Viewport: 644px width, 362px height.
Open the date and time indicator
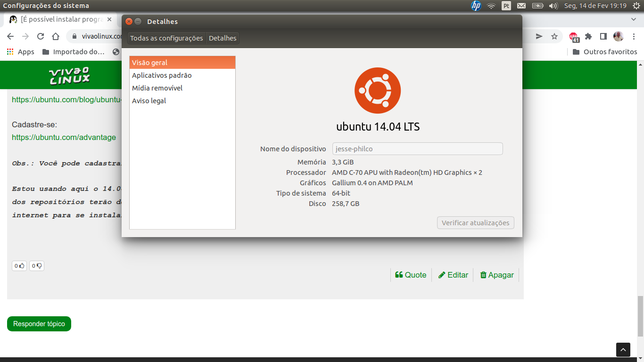click(595, 6)
